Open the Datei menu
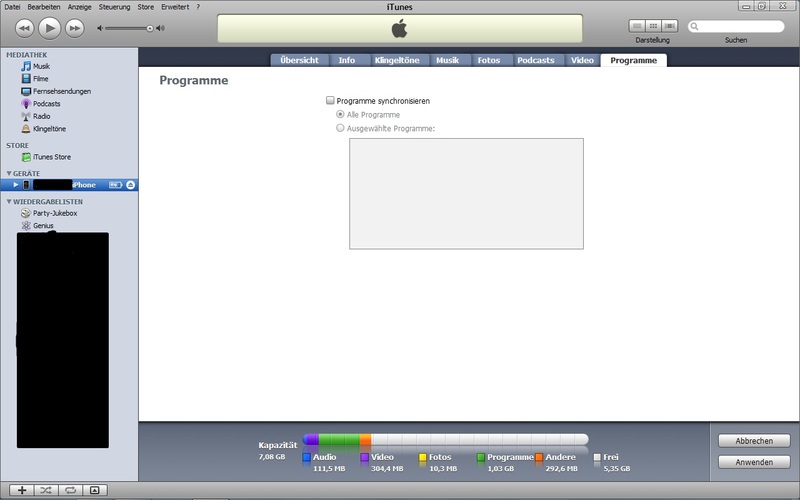800x500 pixels. coord(12,7)
